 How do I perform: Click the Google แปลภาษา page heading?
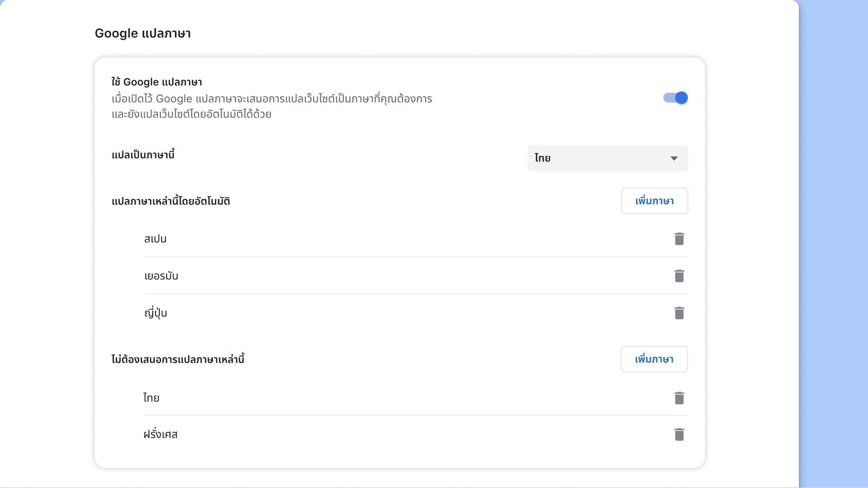click(x=143, y=33)
